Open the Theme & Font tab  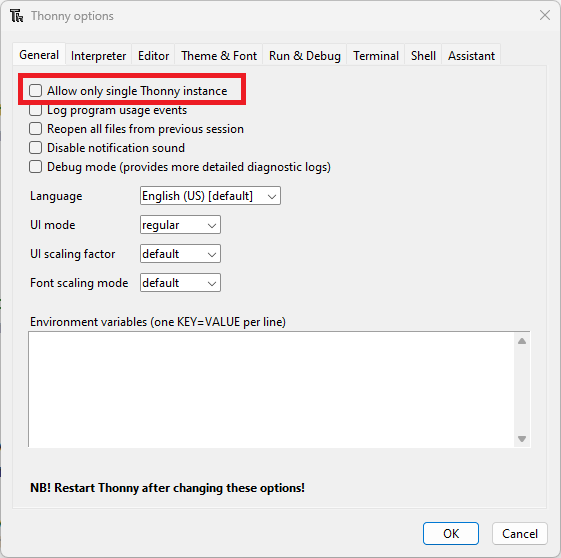click(219, 55)
